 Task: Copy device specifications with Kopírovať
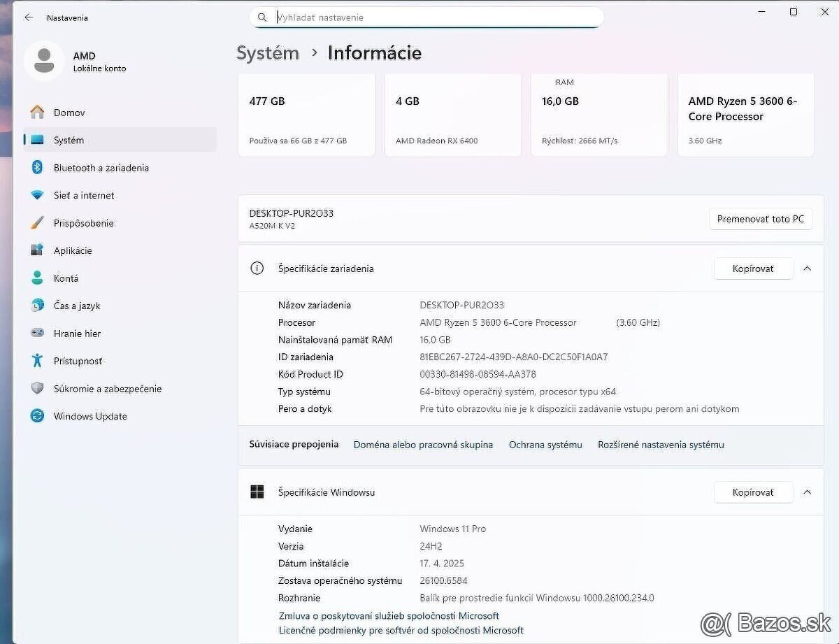(x=753, y=268)
